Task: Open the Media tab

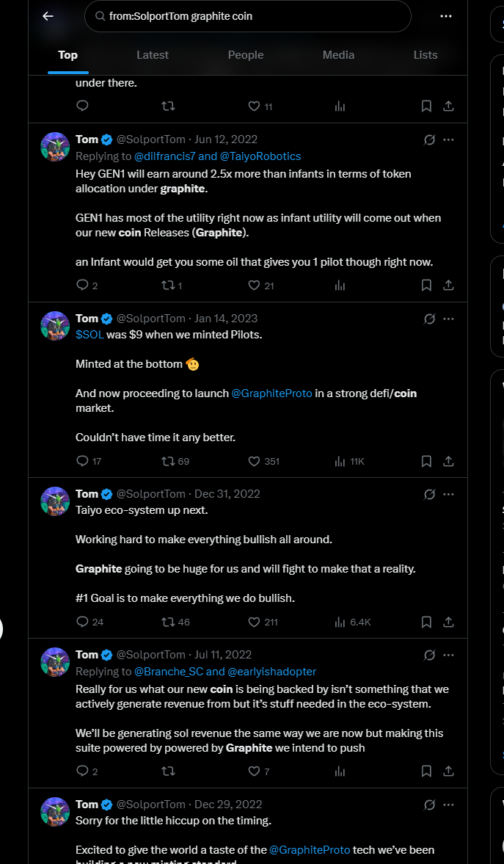Action: point(337,55)
